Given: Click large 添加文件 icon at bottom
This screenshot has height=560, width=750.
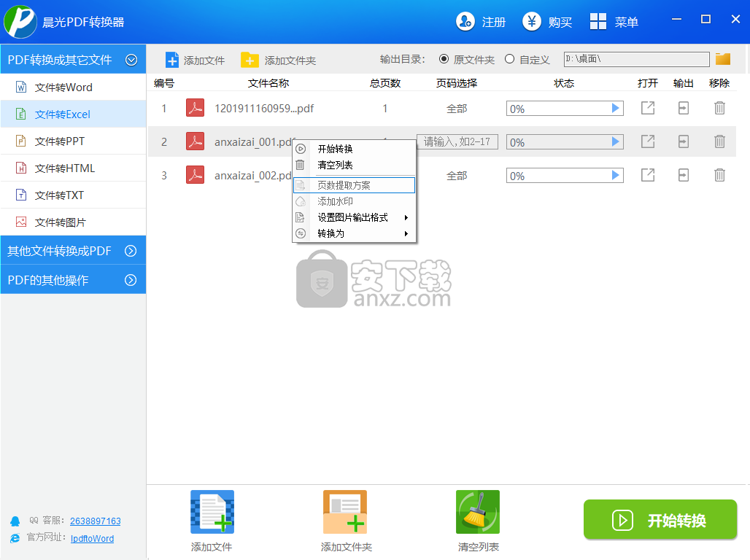Looking at the screenshot, I should pos(212,512).
